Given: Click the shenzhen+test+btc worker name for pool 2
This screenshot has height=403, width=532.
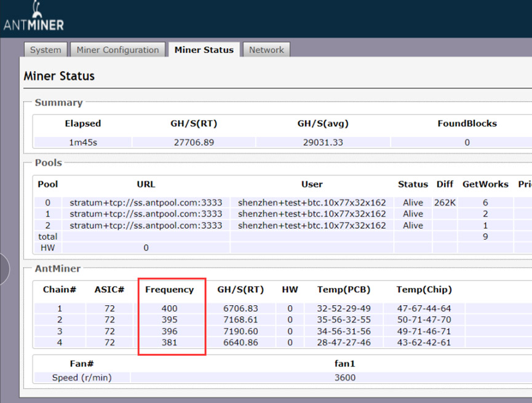Looking at the screenshot, I should (x=312, y=225).
